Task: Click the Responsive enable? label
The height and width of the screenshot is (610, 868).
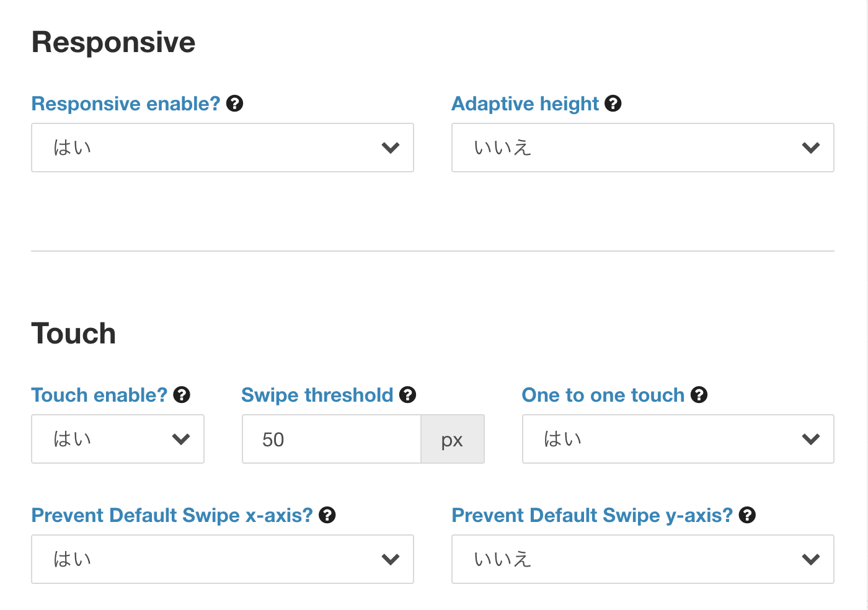Action: [126, 104]
